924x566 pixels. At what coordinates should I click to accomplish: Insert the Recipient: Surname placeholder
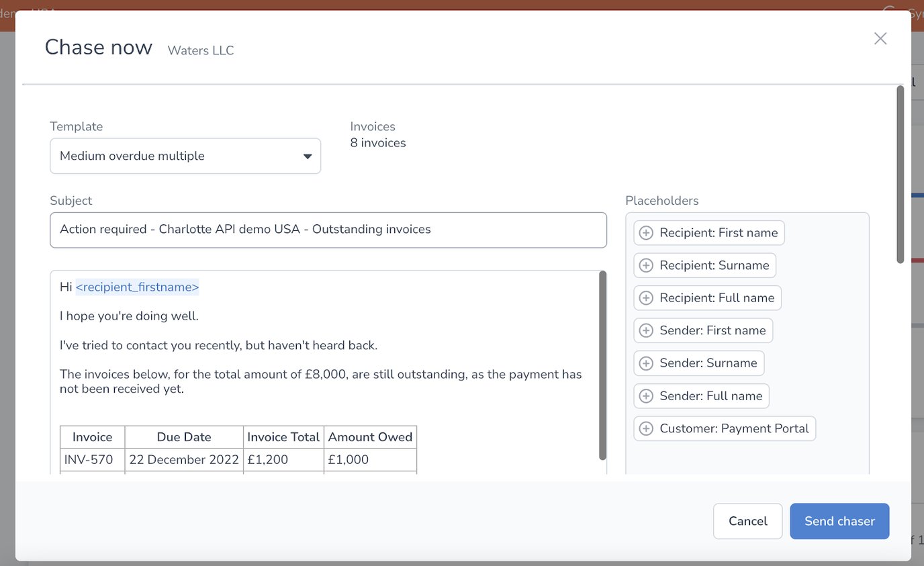pyautogui.click(x=704, y=265)
